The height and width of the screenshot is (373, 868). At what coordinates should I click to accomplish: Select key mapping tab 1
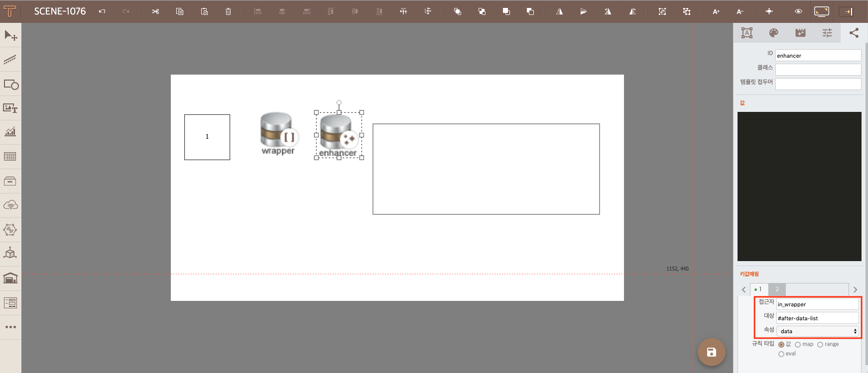coord(759,289)
